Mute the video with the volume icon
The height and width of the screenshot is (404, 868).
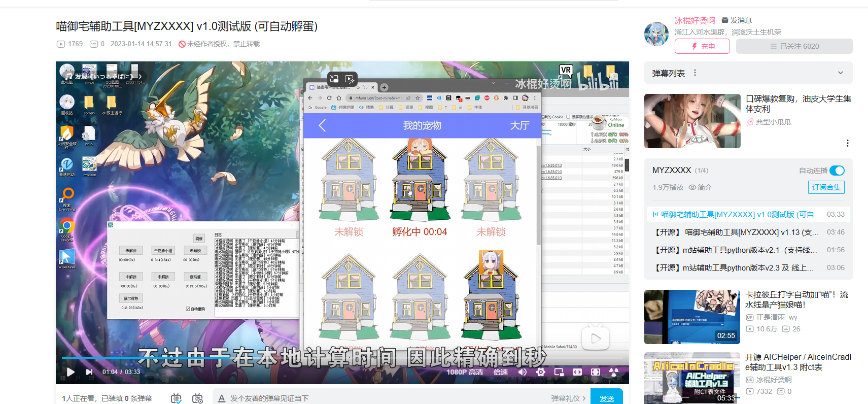[522, 372]
